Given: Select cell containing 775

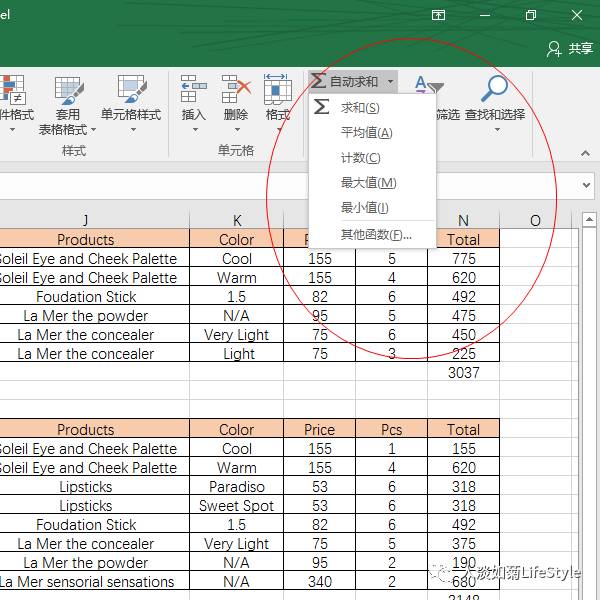Looking at the screenshot, I should [x=463, y=258].
